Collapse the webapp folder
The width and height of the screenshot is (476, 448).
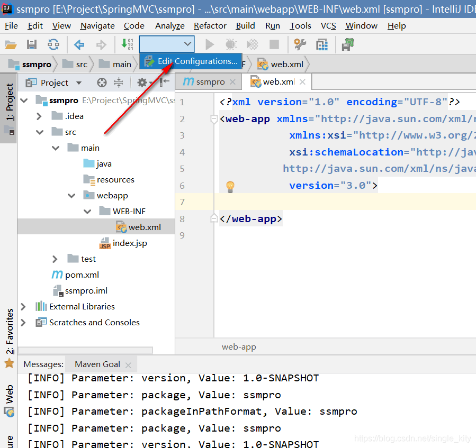71,196
